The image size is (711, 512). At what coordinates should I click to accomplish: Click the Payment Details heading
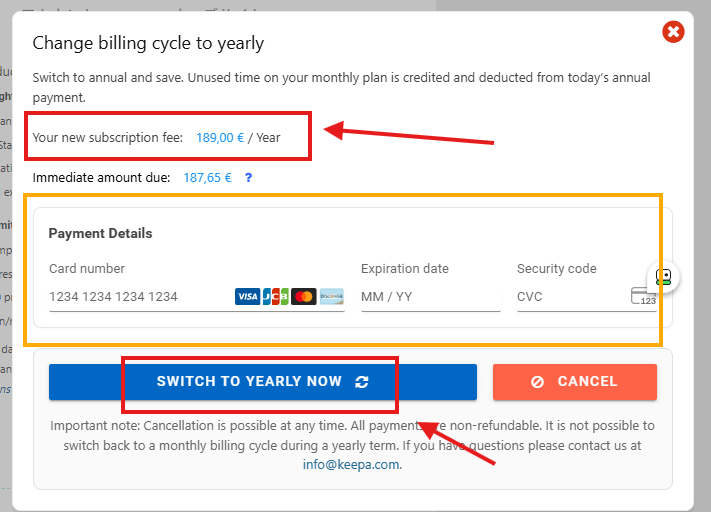coord(100,233)
